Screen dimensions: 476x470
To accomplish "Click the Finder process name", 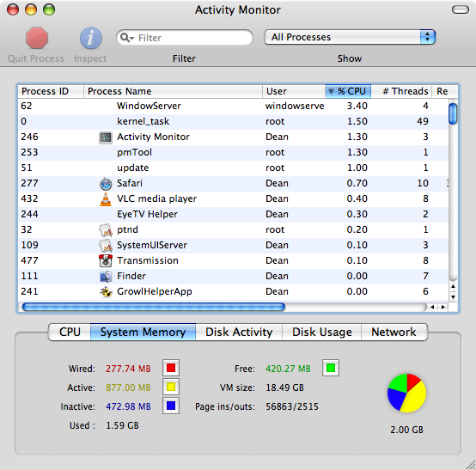I will (131, 276).
